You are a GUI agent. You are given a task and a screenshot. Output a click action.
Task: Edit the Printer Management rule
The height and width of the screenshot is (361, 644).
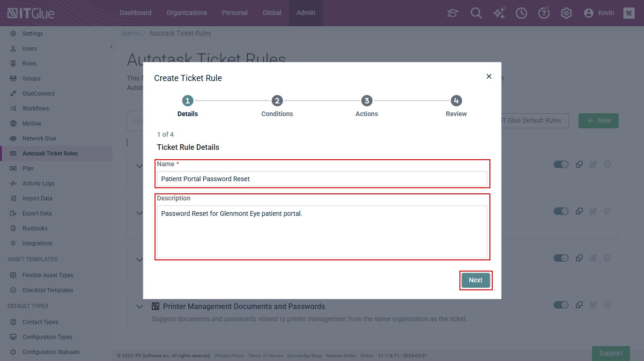tap(593, 305)
